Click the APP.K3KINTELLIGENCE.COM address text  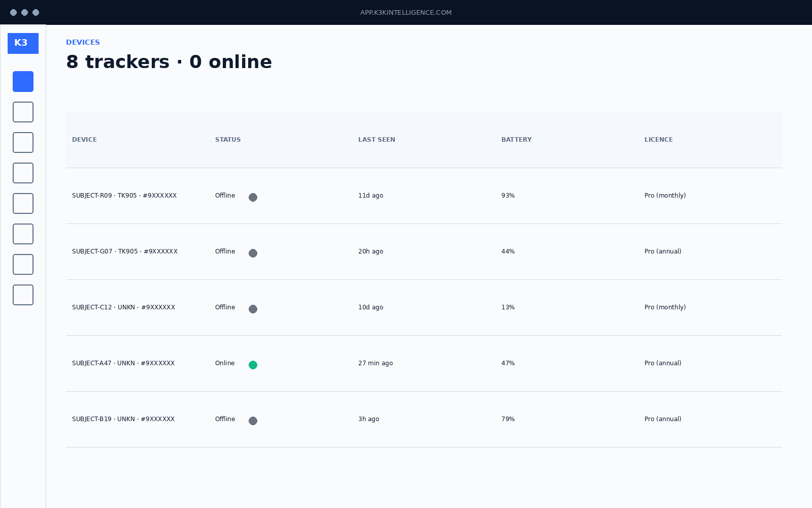pos(406,13)
